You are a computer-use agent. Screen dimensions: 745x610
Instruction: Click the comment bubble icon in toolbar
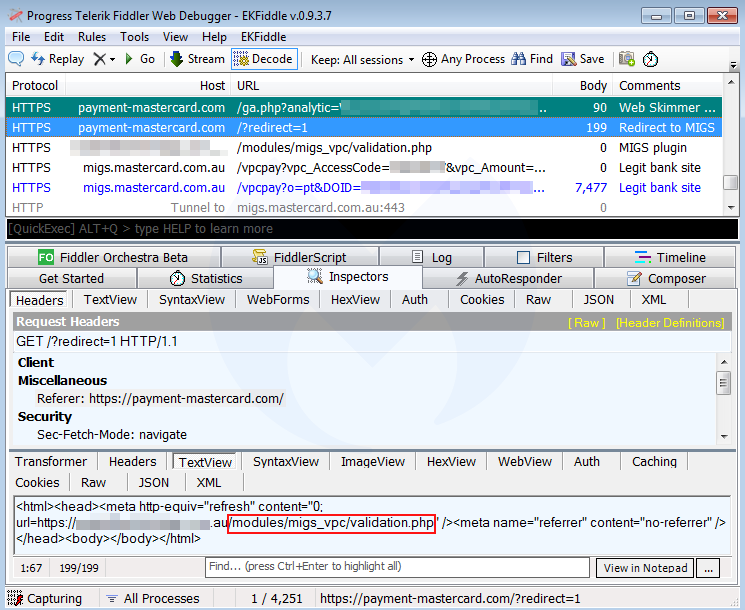(16, 59)
